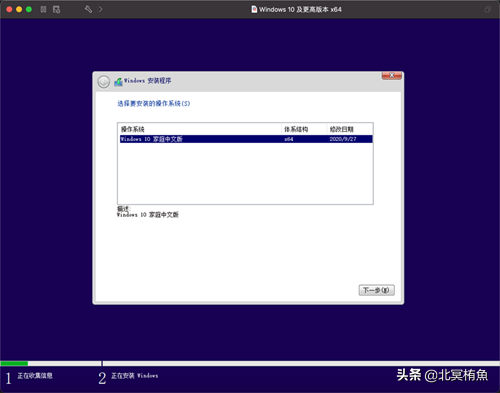Click the window icon at title bar right
Image resolution: width=500 pixels, height=393 pixels.
point(487,9)
